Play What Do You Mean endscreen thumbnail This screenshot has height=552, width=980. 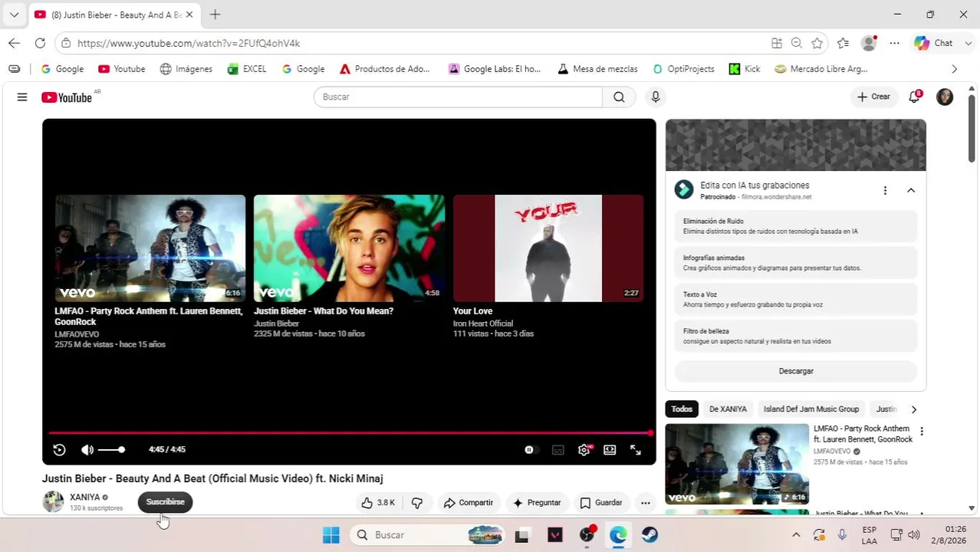(x=349, y=248)
